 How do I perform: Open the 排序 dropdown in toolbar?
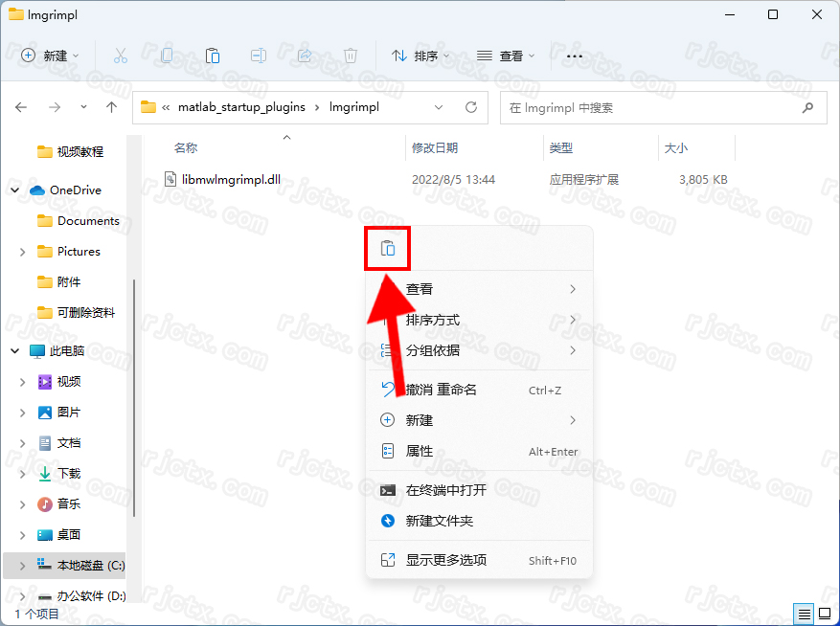click(x=420, y=56)
